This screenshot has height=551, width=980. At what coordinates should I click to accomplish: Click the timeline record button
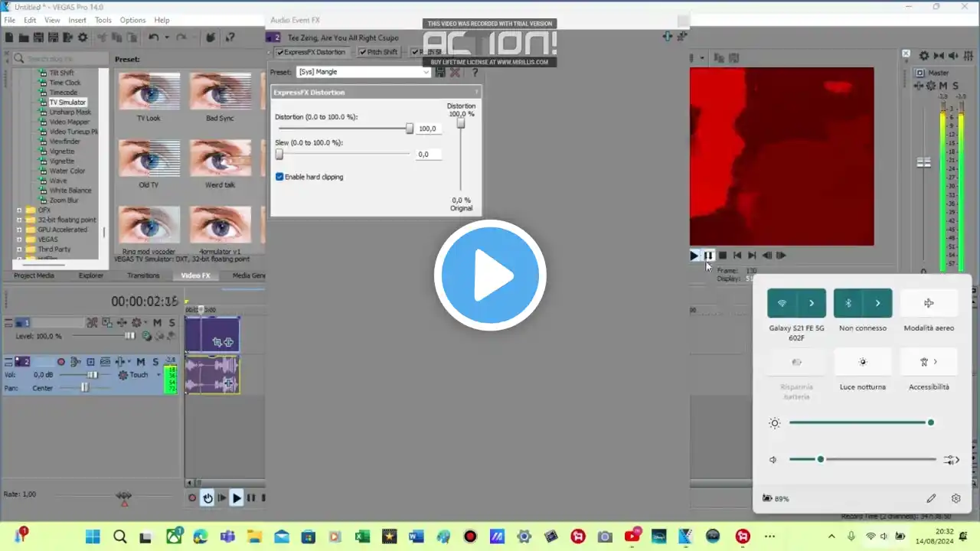[192, 498]
